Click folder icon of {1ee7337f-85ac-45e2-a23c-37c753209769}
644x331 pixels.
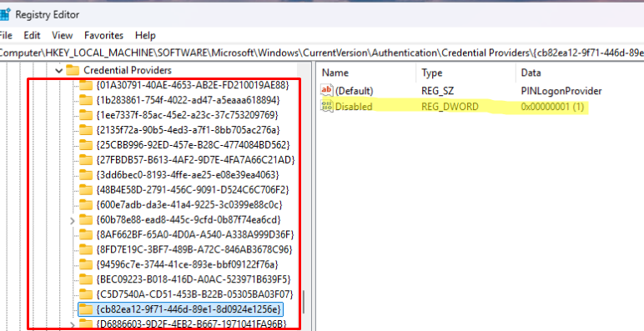(x=86, y=115)
